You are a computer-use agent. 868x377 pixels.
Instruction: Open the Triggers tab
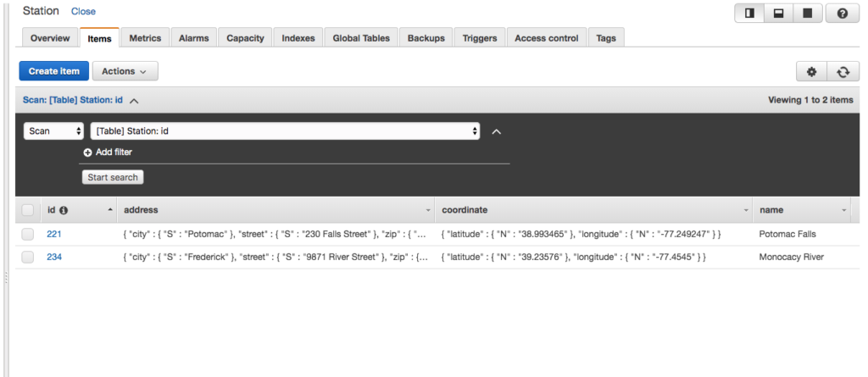[x=480, y=38]
